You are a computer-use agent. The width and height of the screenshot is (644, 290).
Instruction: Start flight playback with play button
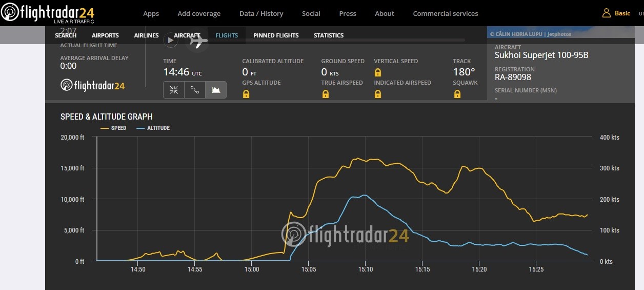click(x=171, y=40)
